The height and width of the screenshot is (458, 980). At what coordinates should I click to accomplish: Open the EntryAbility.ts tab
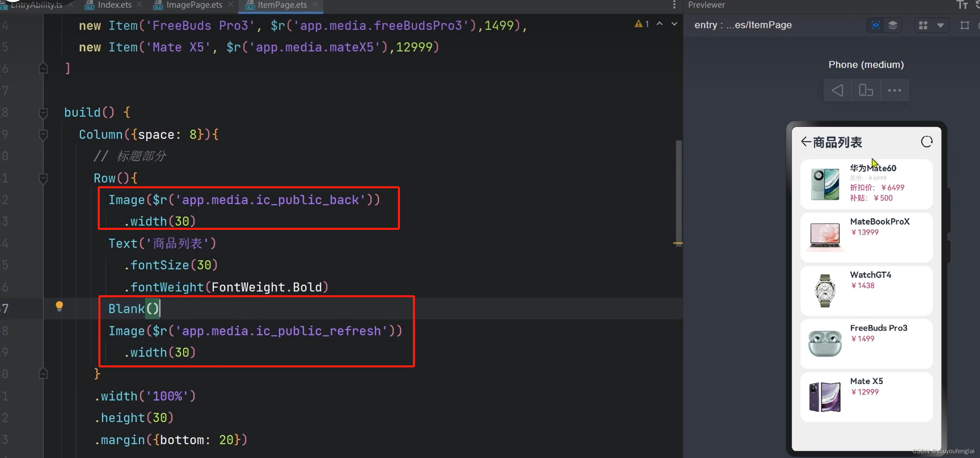pos(36,5)
